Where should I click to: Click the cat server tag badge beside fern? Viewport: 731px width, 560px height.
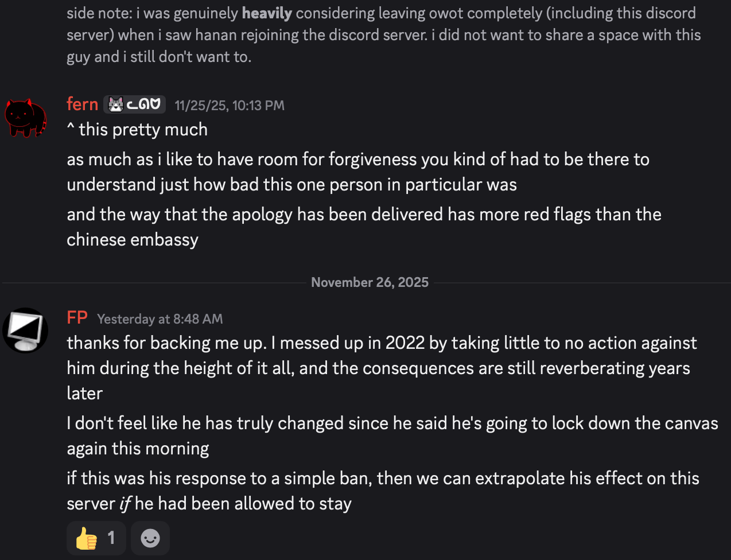[x=134, y=104]
